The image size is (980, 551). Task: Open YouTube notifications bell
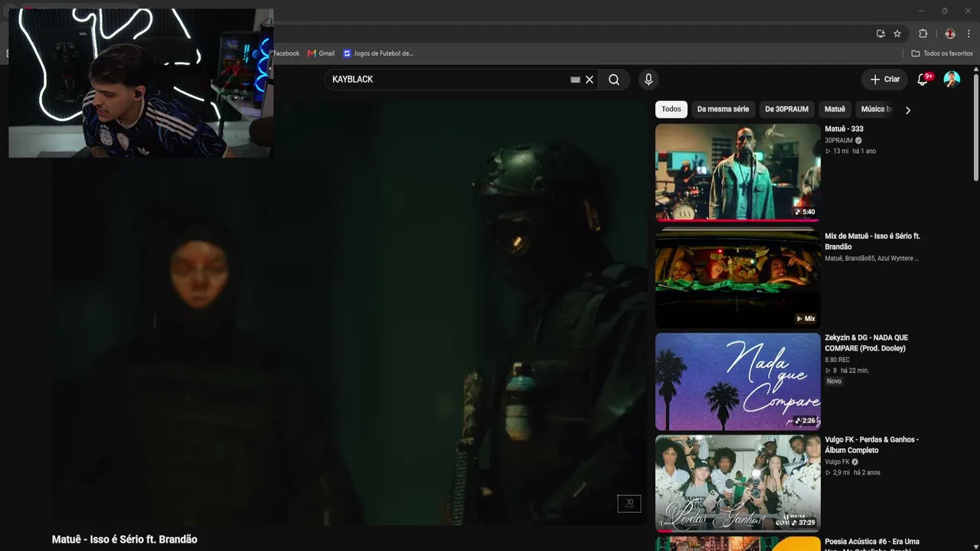[923, 80]
